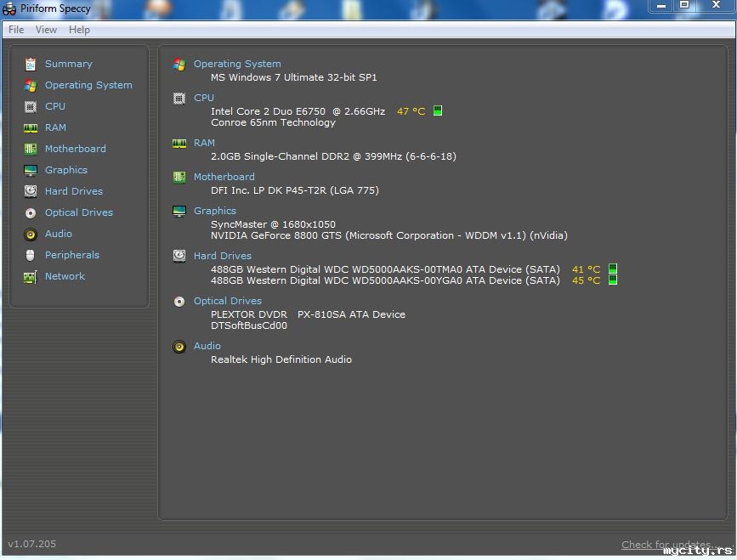Screen dimensions: 737x560
Task: Click 'Intel Core 2 Duo E6750' text
Action: click(x=268, y=111)
